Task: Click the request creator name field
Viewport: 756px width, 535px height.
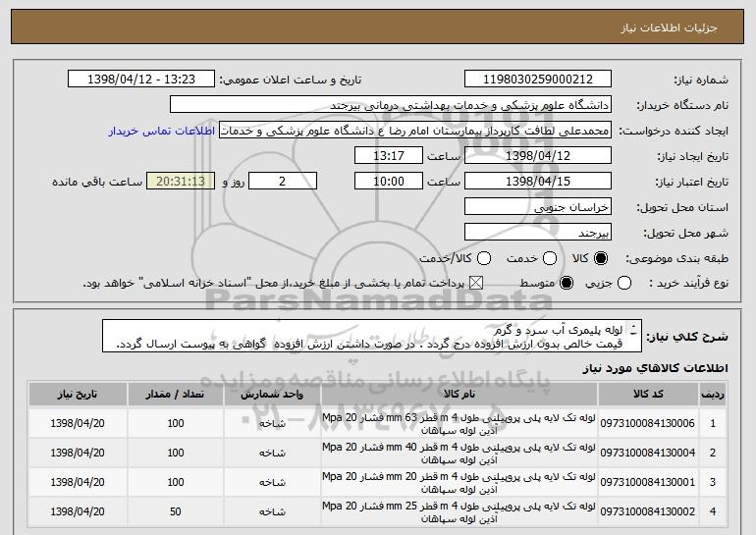Action: [x=415, y=131]
